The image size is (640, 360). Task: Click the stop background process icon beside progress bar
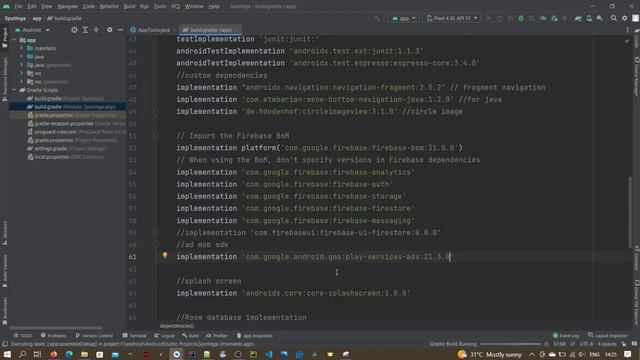click(x=546, y=344)
